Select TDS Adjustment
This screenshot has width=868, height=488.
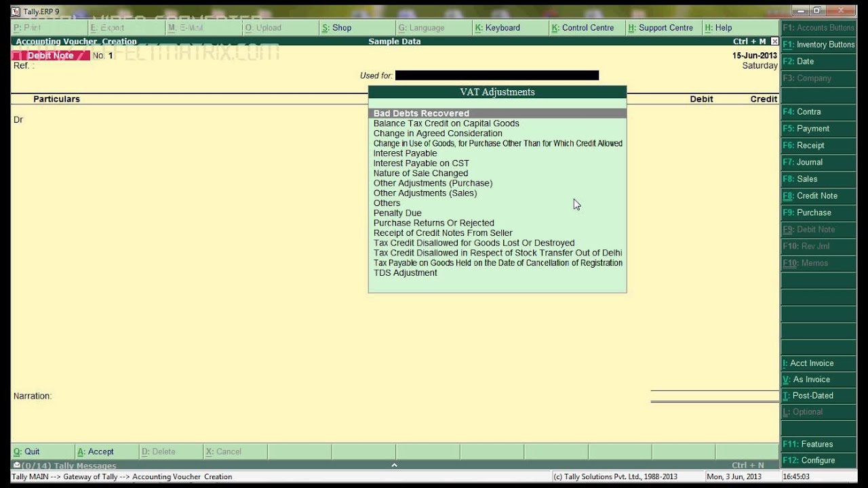click(x=405, y=272)
